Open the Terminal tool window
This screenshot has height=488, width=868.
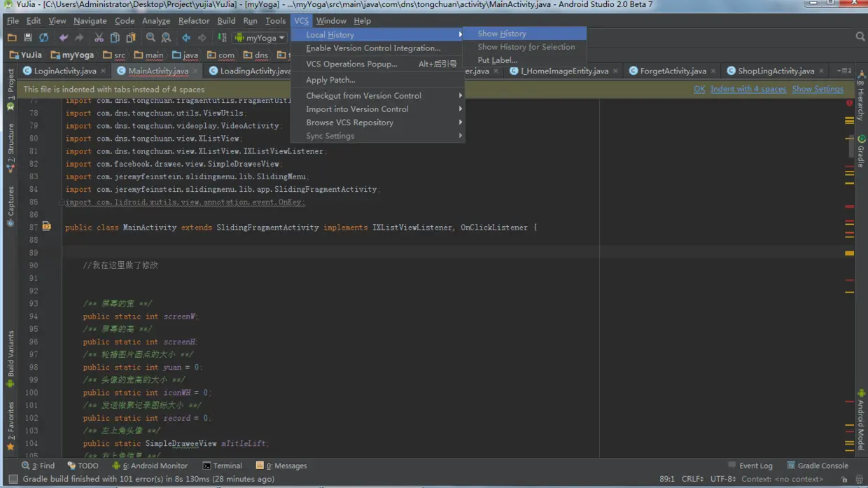[x=222, y=466]
